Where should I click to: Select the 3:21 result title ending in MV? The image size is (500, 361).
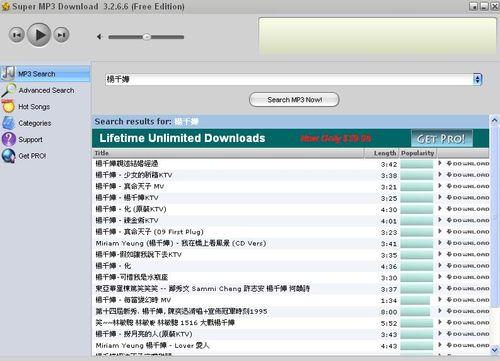coord(130,186)
